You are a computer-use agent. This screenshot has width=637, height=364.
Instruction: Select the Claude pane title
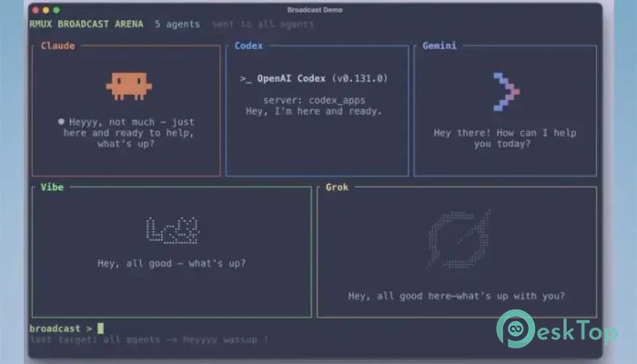(x=57, y=45)
